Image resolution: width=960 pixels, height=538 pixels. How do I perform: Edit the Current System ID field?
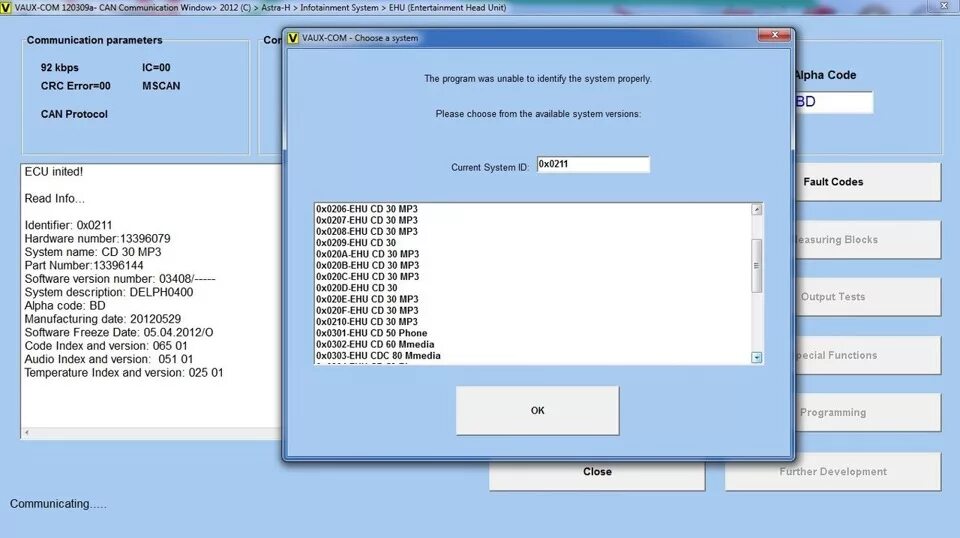tap(593, 164)
